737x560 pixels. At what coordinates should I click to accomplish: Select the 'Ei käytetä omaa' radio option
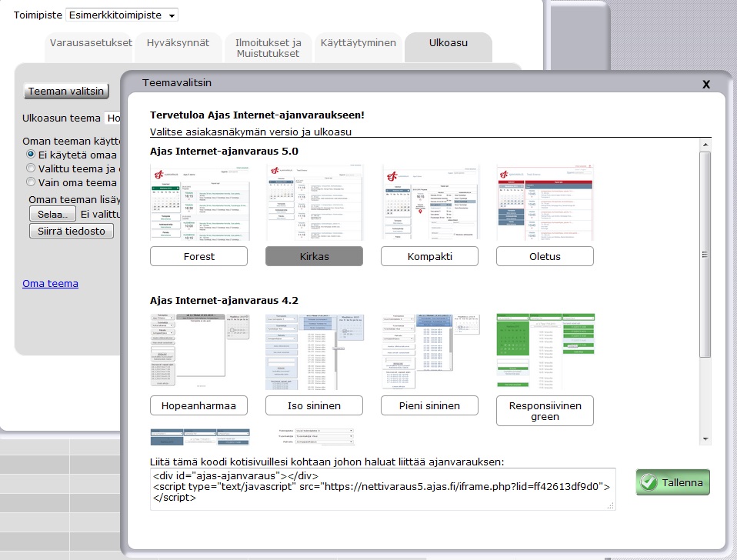tap(31, 155)
